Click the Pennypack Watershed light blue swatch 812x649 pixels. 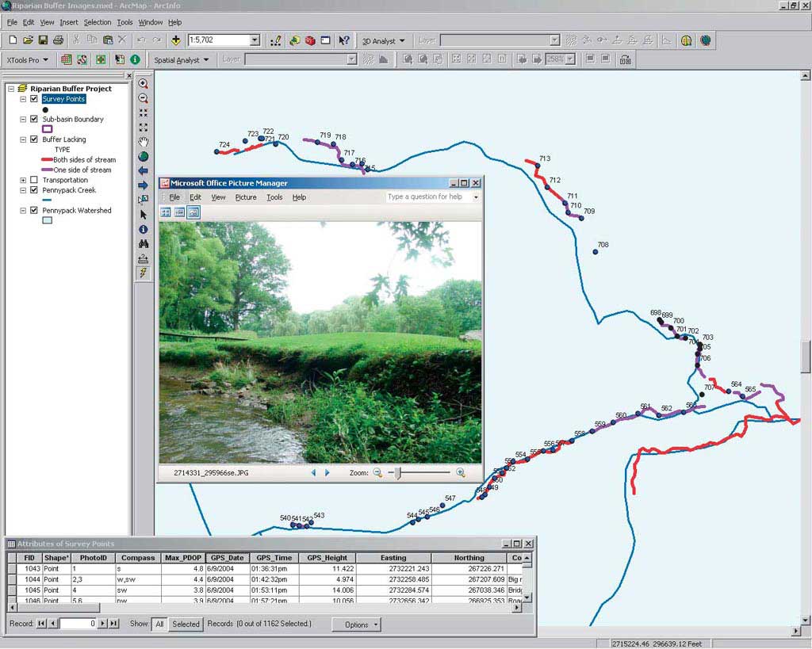[47, 220]
